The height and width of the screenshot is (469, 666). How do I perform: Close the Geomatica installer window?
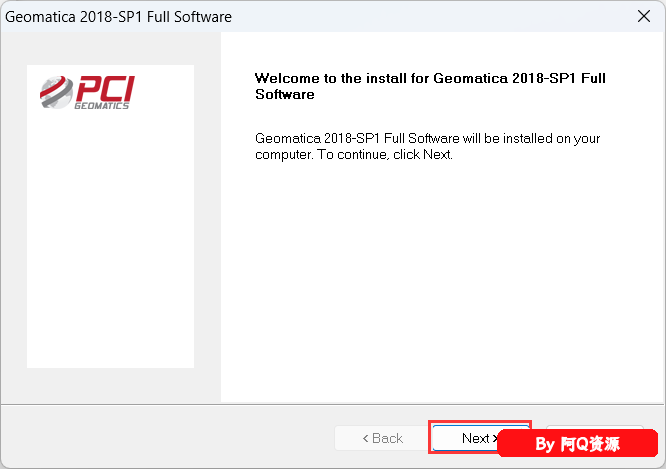pyautogui.click(x=644, y=17)
